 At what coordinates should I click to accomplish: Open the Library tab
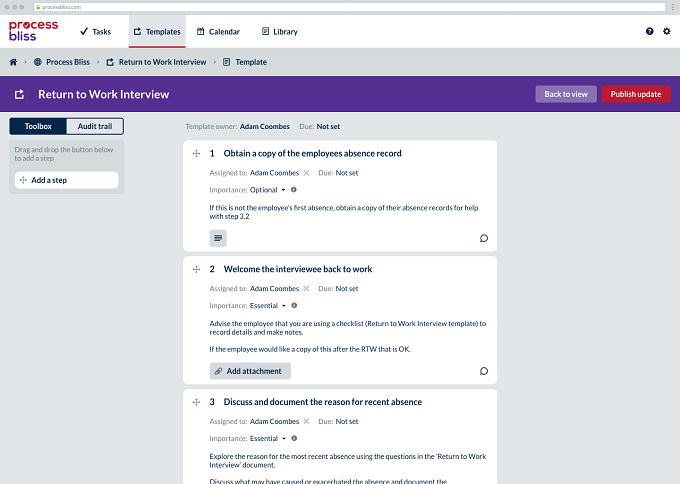coord(280,32)
